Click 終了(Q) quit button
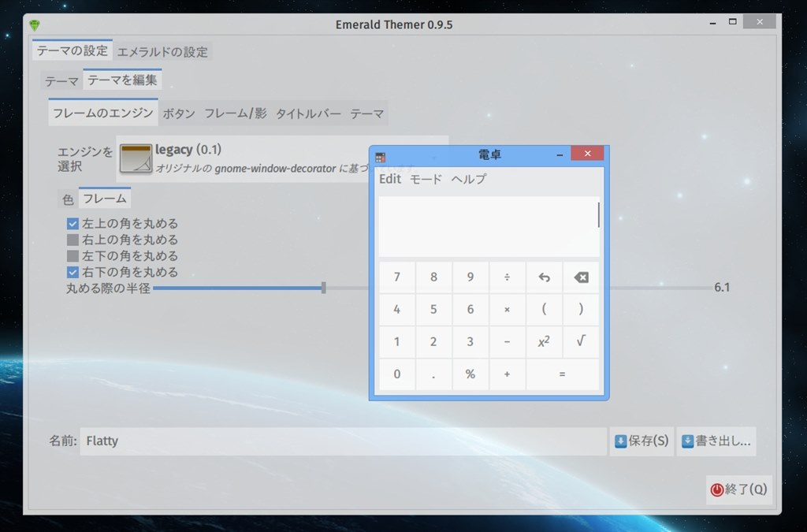This screenshot has width=807, height=532. [x=739, y=489]
